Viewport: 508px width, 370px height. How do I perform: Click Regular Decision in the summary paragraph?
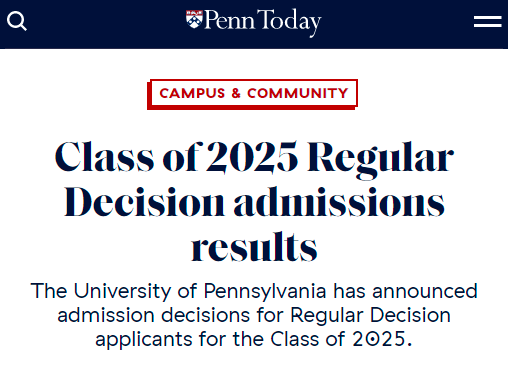click(370, 315)
